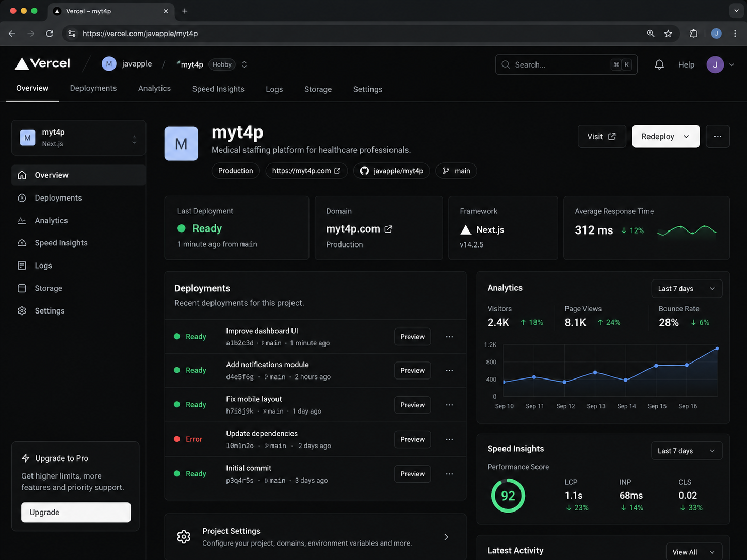Click the browser zoom magnifier icon
Image resolution: width=747 pixels, height=560 pixels.
coord(651,34)
